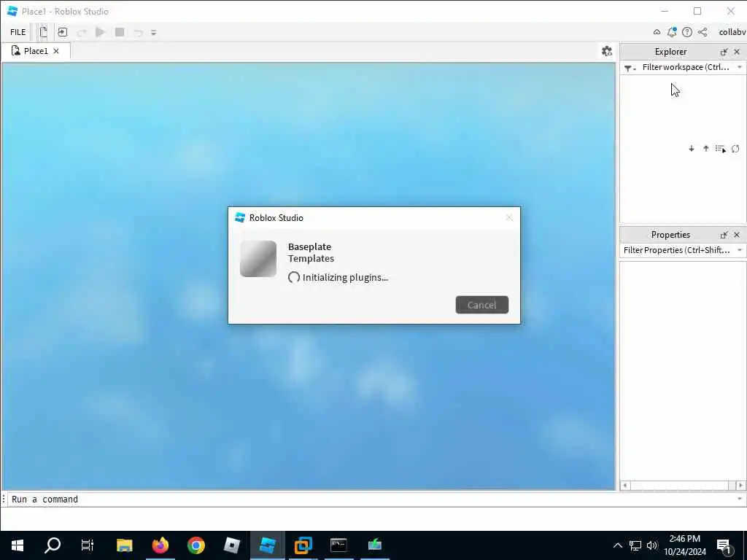Click the Open place arrow icon
This screenshot has height=560, width=747.
63,32
